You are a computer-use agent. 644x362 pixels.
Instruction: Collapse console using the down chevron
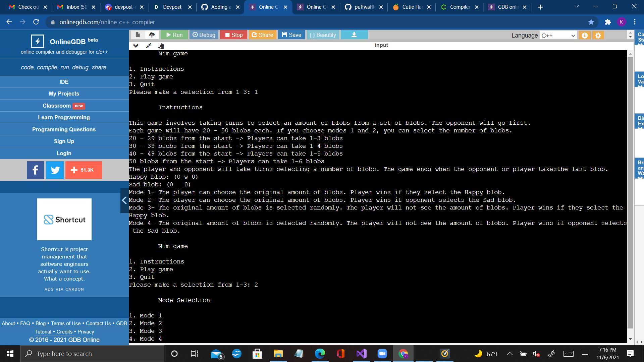[136, 46]
